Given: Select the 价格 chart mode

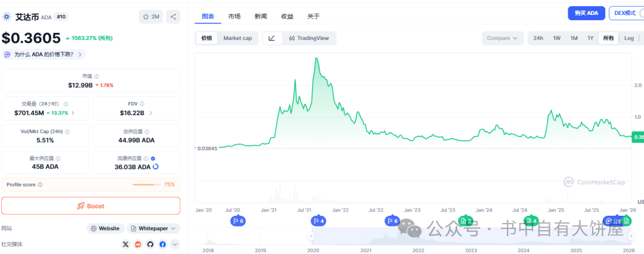Looking at the screenshot, I should pos(206,38).
